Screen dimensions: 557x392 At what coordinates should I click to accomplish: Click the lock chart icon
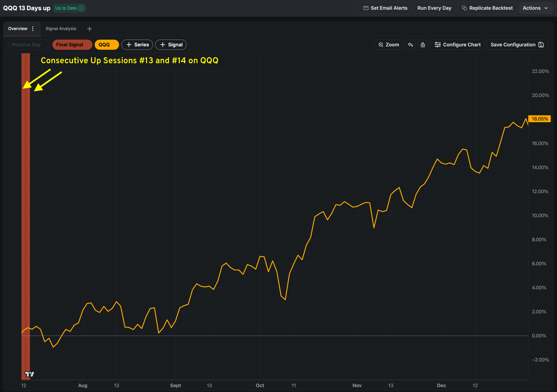point(423,45)
